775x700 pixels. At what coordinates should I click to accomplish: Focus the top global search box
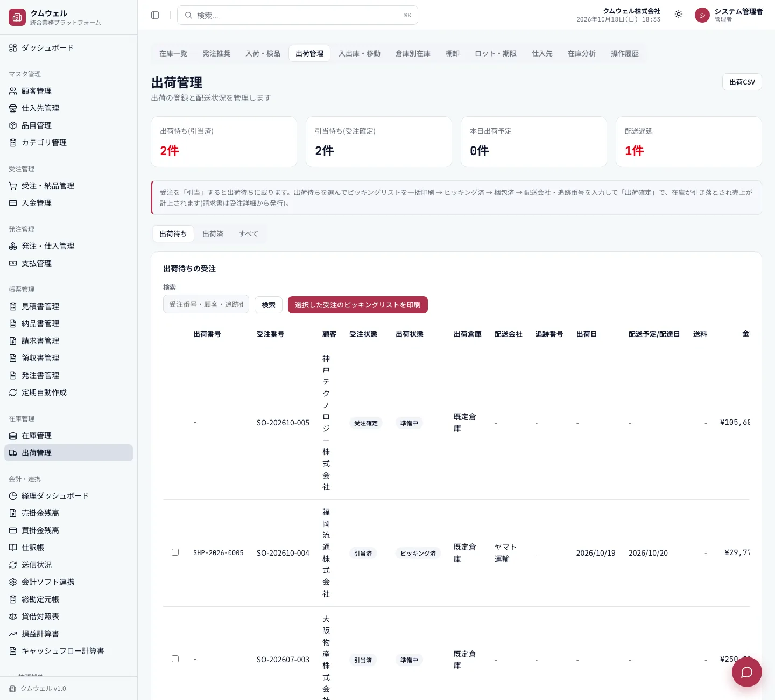tap(298, 15)
